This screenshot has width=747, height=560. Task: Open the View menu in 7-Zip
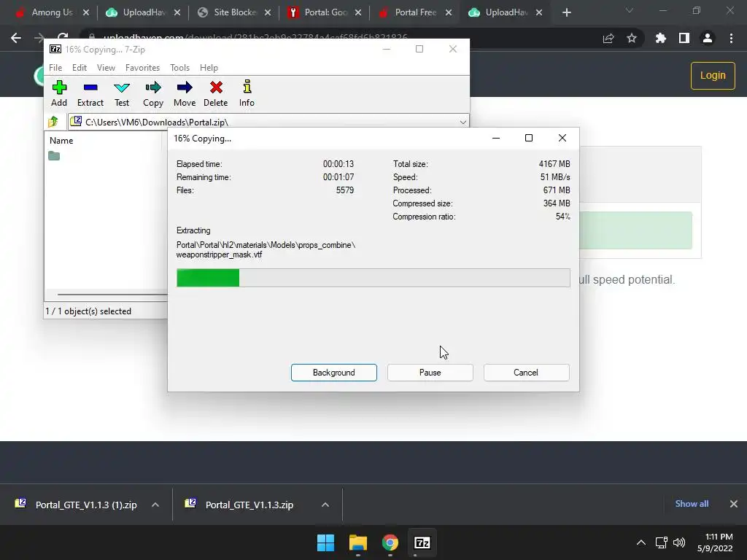click(106, 68)
